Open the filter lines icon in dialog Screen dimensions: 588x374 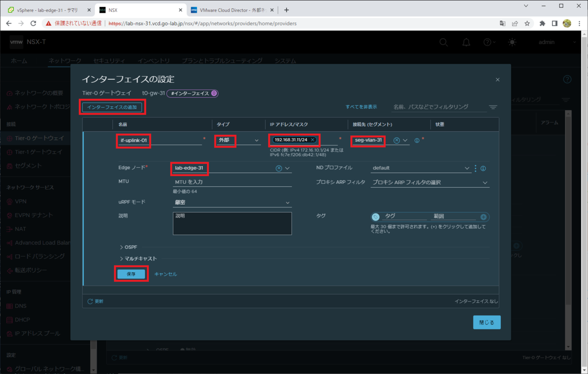point(493,107)
